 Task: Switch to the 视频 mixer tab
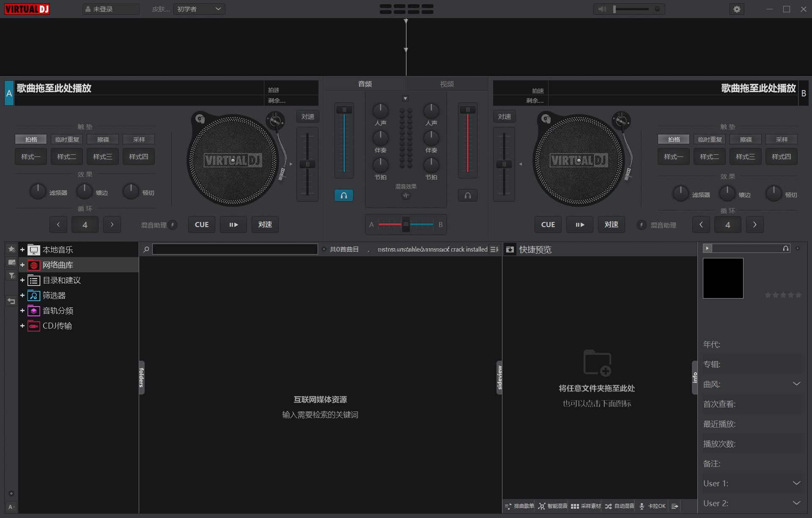click(x=447, y=84)
